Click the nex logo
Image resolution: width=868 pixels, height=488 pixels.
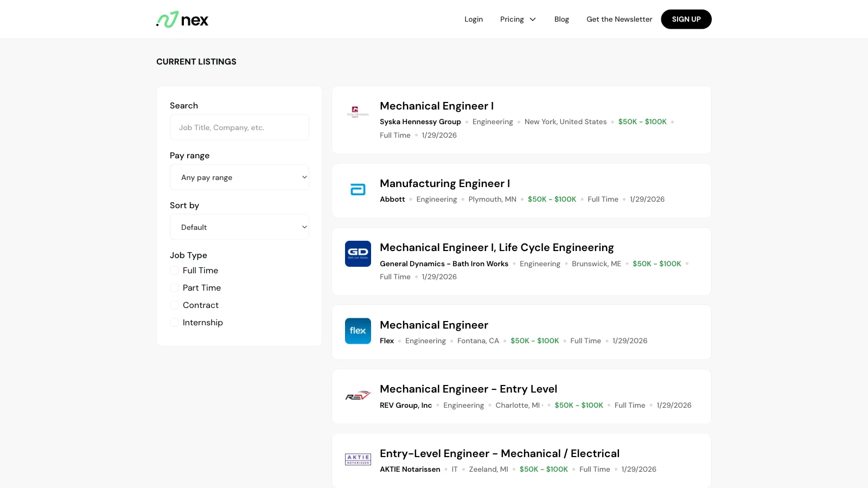(182, 20)
